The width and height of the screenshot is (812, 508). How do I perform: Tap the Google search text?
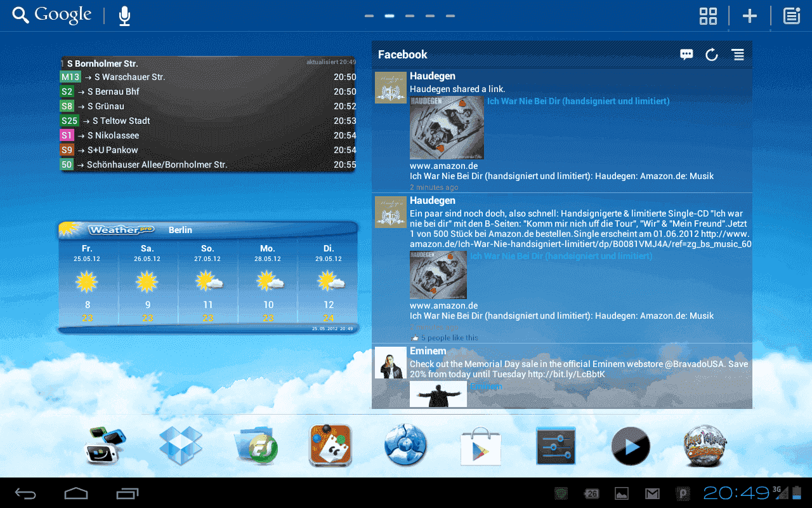[x=63, y=15]
